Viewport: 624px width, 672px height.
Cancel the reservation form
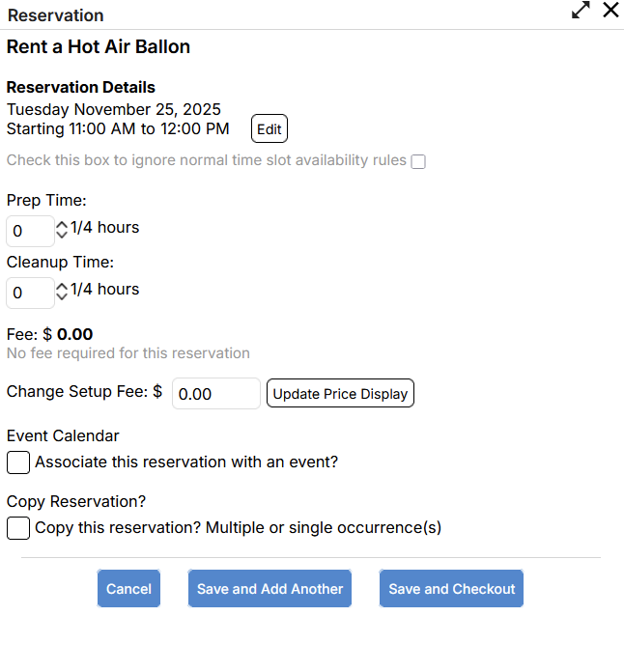click(x=128, y=589)
